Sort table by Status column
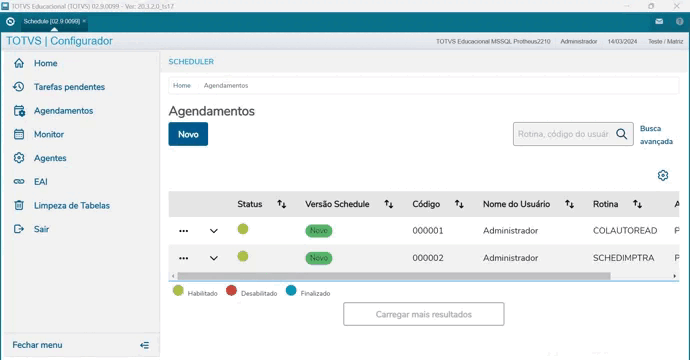Screen dimensions: 690x360 [x=282, y=204]
